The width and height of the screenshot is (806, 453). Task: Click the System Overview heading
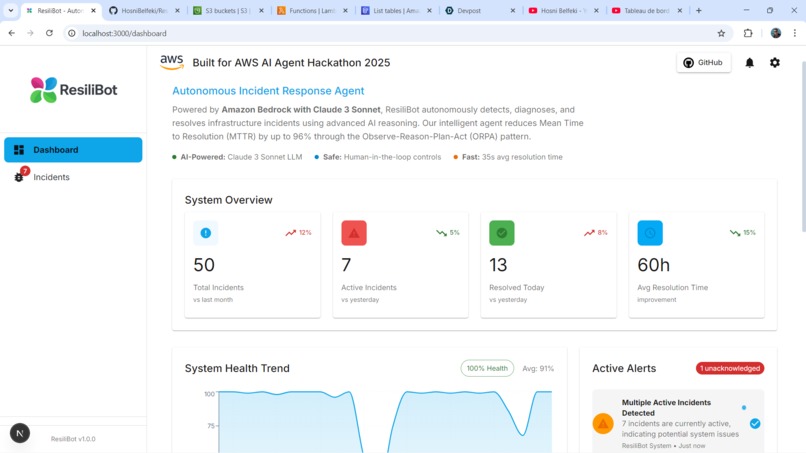pyautogui.click(x=229, y=200)
